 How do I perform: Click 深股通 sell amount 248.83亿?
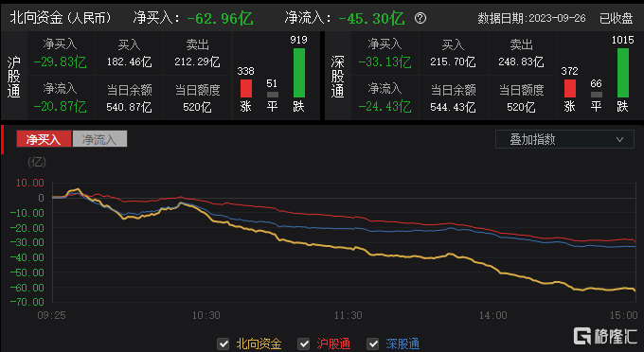click(521, 62)
